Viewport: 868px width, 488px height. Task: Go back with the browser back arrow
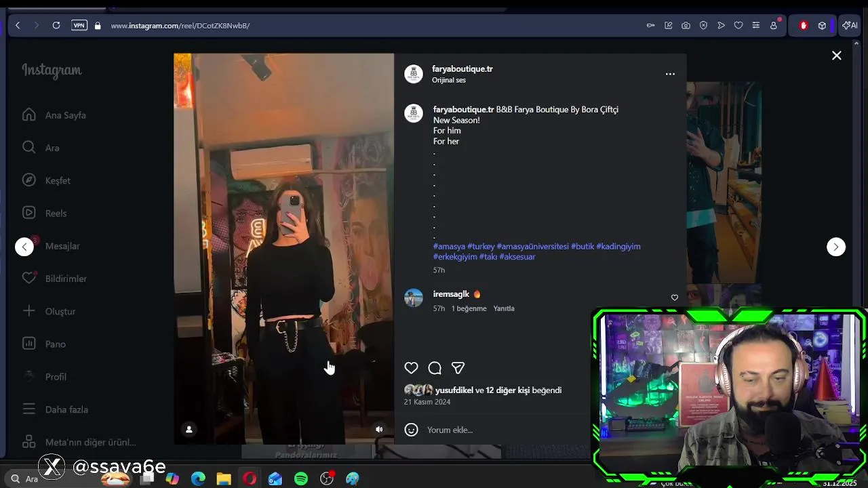[x=18, y=25]
